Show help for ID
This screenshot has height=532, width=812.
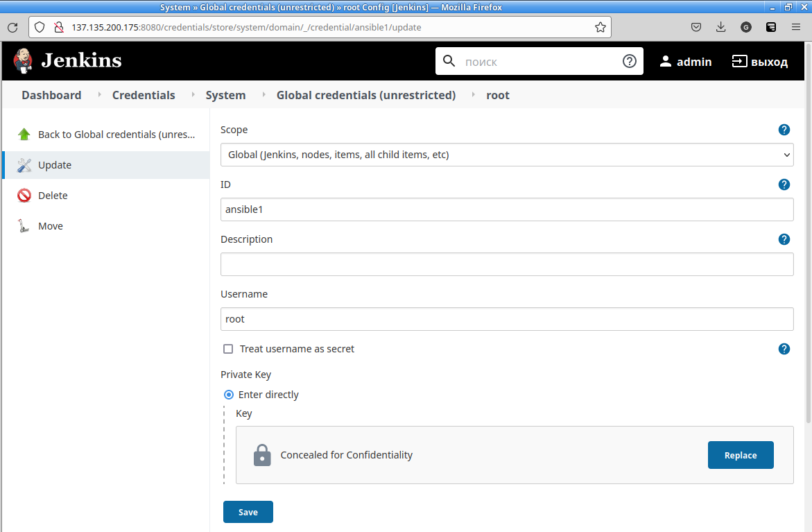click(x=784, y=185)
